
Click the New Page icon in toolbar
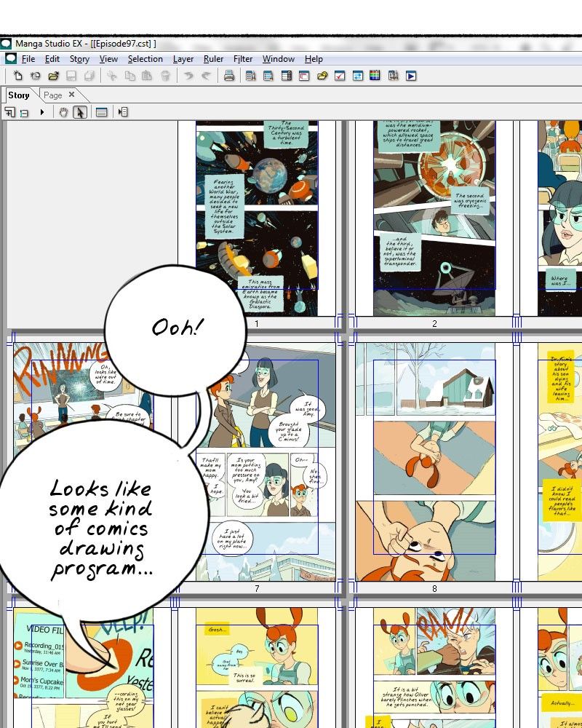17,76
